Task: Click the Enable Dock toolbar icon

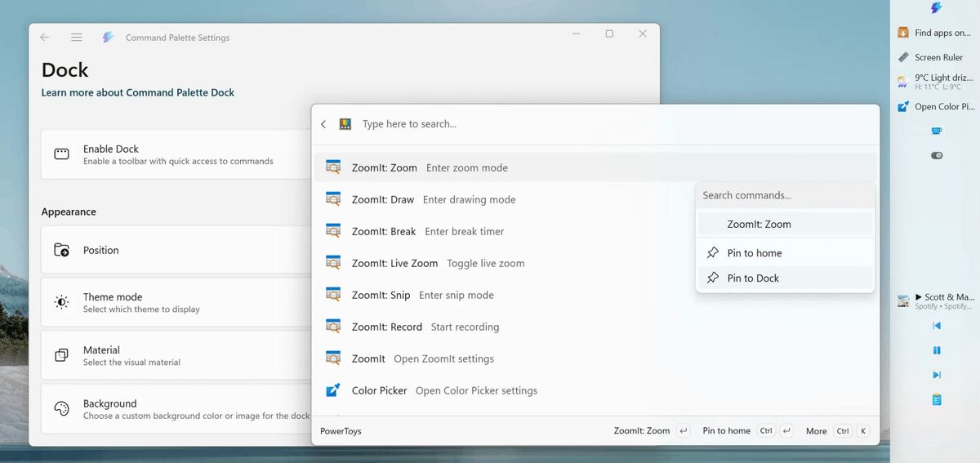Action: coord(61,154)
